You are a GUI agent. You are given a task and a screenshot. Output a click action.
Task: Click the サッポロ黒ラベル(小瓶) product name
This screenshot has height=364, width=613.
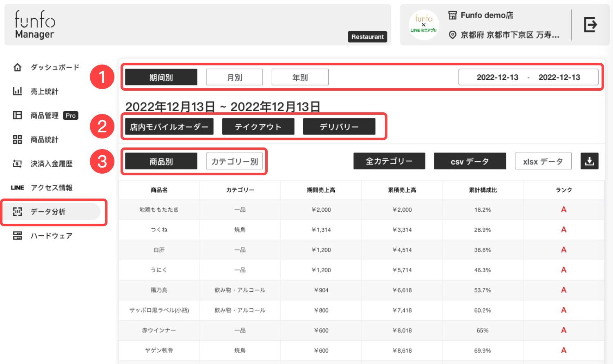159,310
